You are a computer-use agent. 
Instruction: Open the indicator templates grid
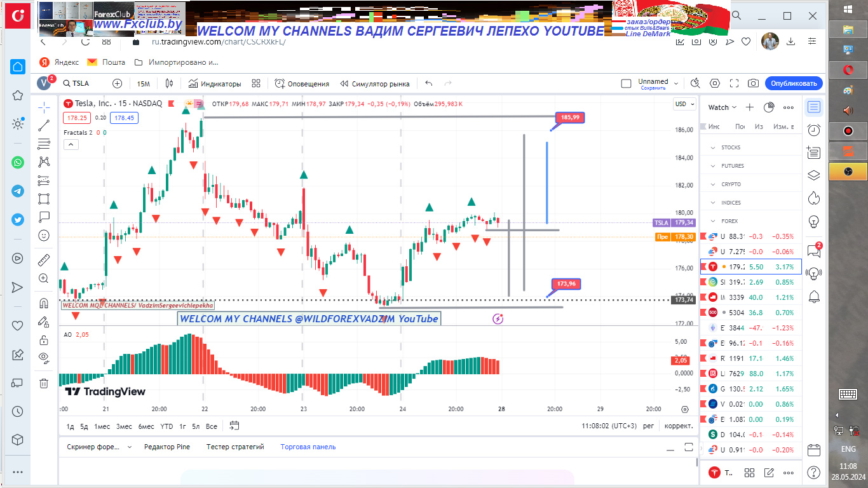tap(256, 83)
